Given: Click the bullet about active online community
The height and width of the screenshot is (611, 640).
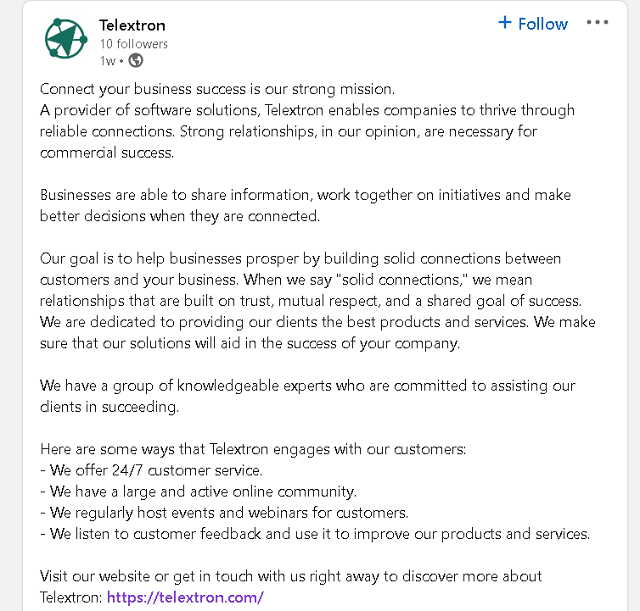Looking at the screenshot, I should click(x=198, y=491).
